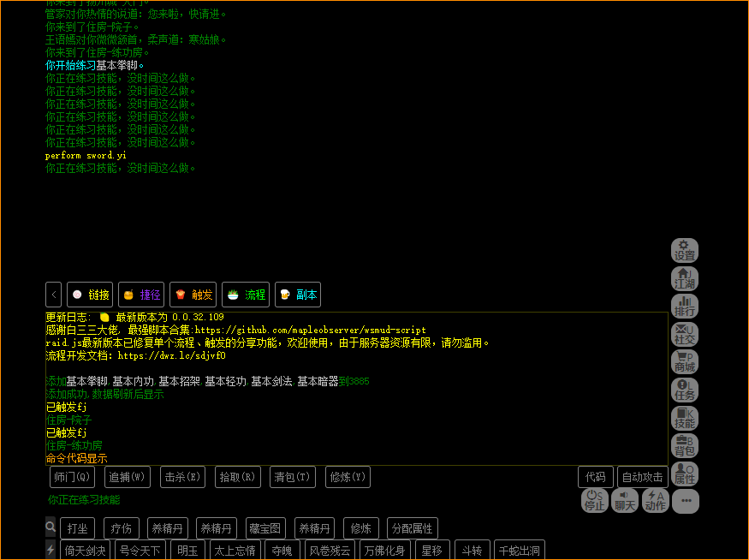Click the 追捕(W) button
Image resolution: width=749 pixels, height=560 pixels.
click(127, 477)
